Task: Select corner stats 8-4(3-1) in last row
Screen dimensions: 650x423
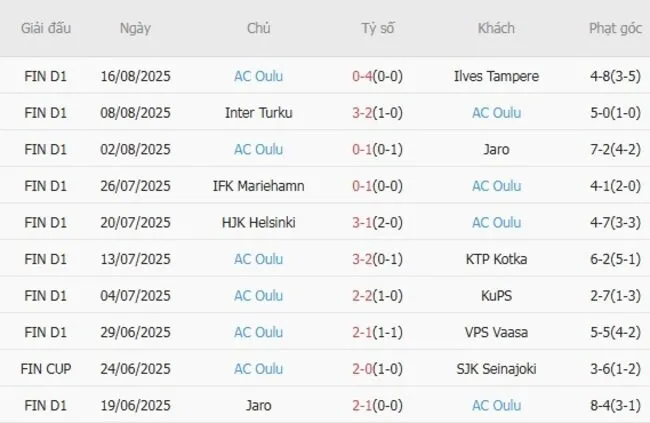Action: 615,405
